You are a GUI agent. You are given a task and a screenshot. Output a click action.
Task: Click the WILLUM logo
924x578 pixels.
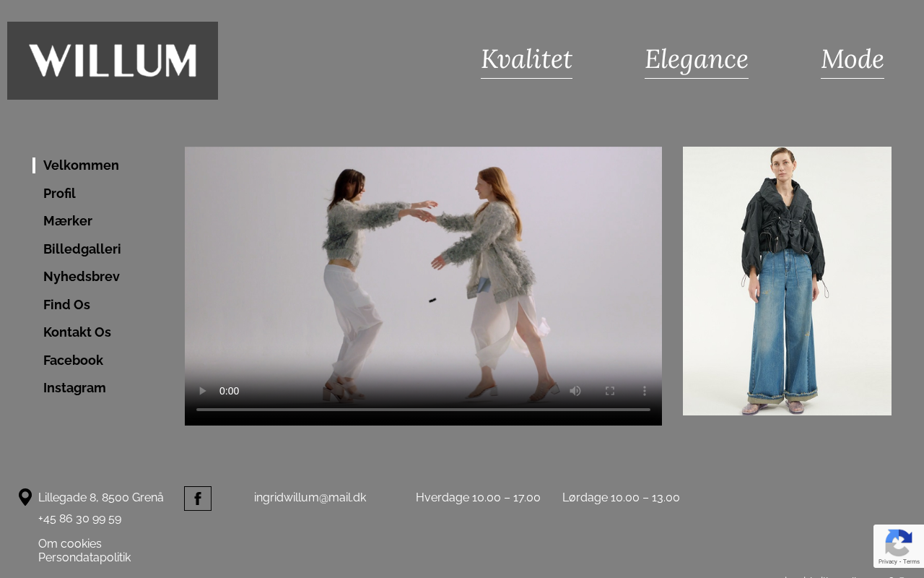click(x=113, y=61)
